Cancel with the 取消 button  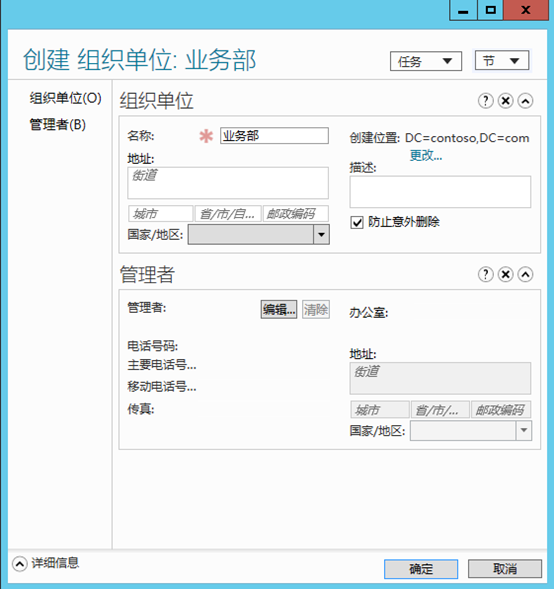[505, 569]
